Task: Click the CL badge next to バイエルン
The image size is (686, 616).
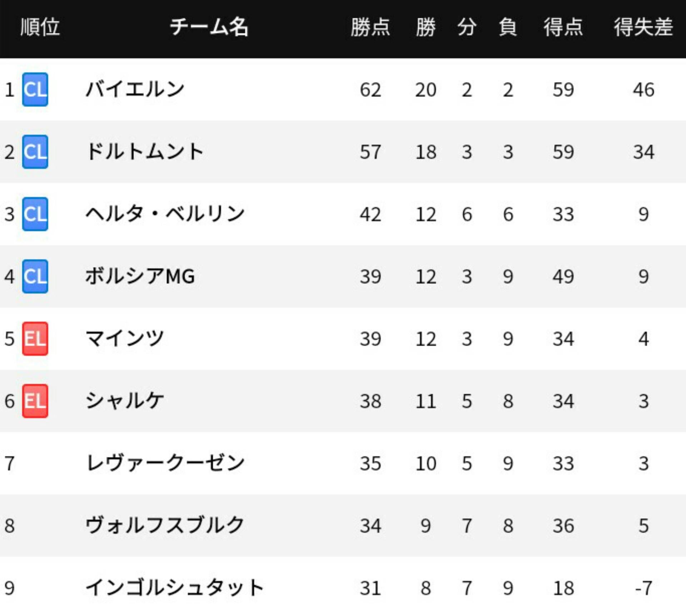Action: (x=35, y=89)
